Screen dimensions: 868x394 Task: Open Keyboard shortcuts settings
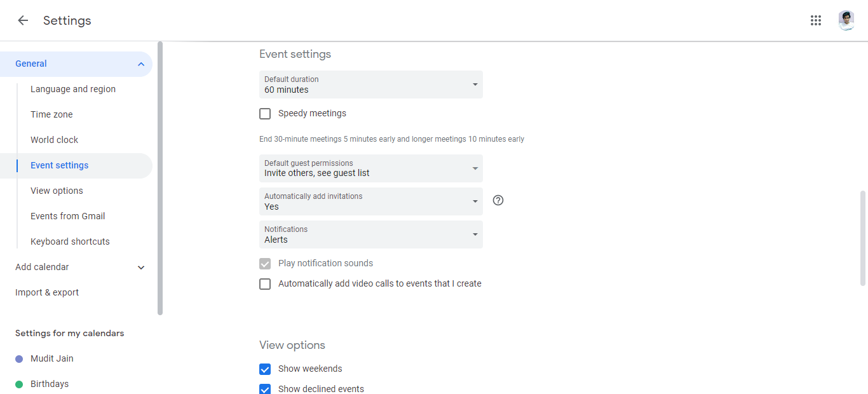pyautogui.click(x=70, y=241)
